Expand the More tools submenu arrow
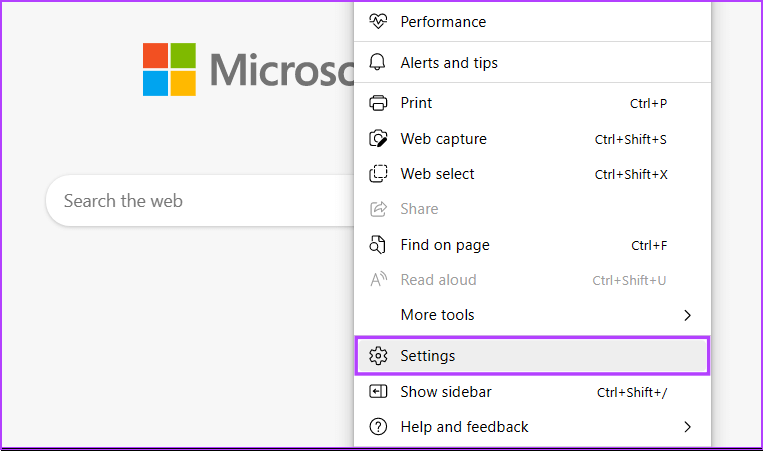 point(687,315)
